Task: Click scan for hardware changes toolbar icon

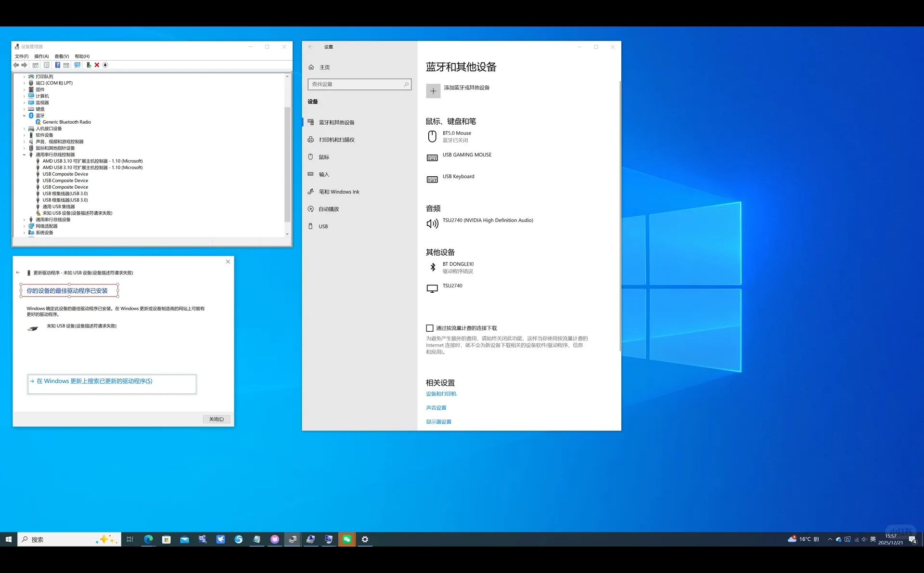Action: point(77,65)
